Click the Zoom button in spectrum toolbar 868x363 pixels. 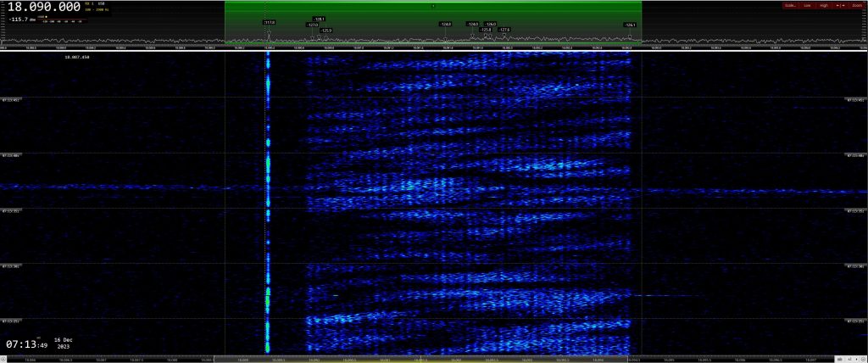(857, 6)
